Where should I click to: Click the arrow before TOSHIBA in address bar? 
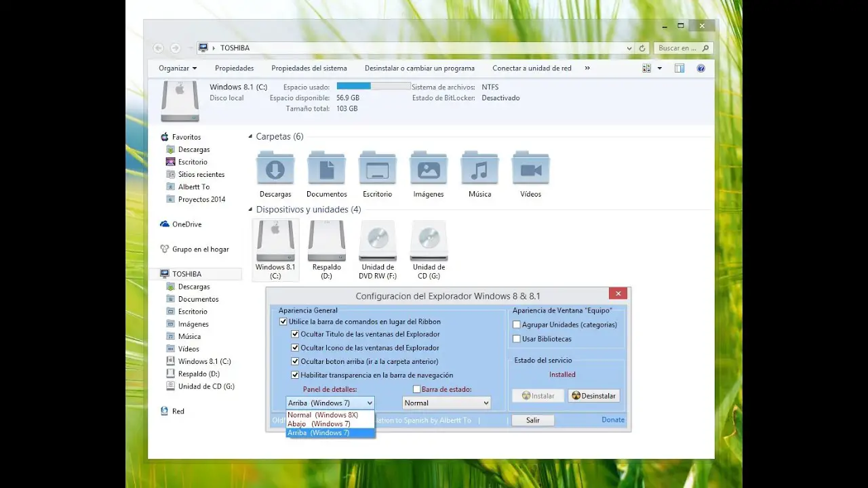(x=214, y=48)
